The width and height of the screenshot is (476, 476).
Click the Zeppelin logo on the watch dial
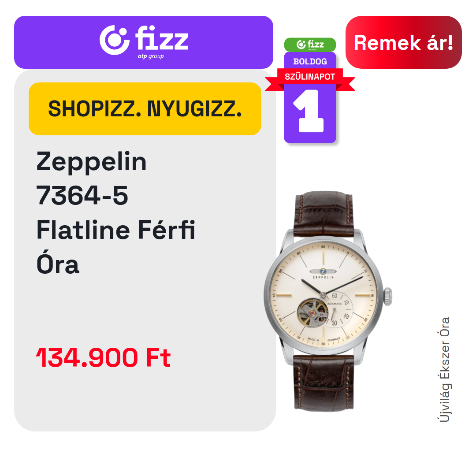pyautogui.click(x=323, y=272)
